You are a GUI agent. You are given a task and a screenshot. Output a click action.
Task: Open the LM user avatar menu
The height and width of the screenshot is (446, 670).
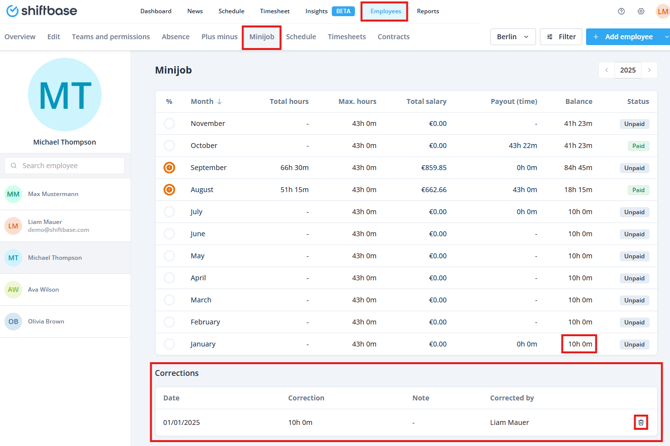tap(662, 12)
